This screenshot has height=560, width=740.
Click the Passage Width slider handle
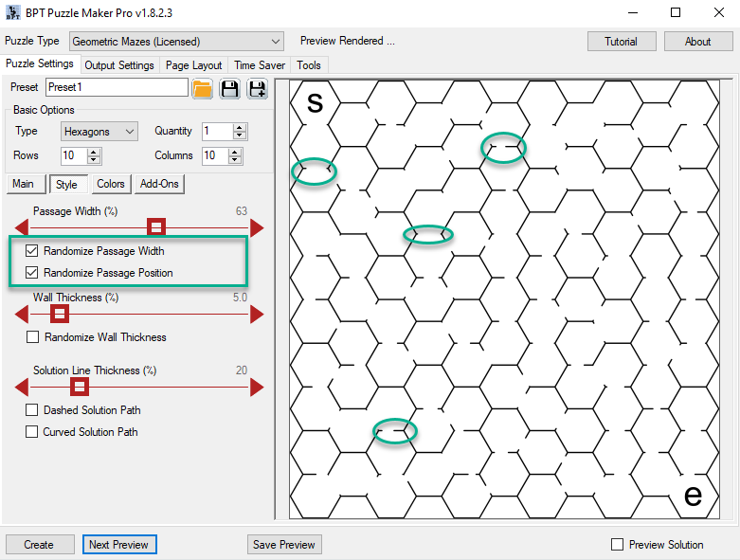point(157,226)
